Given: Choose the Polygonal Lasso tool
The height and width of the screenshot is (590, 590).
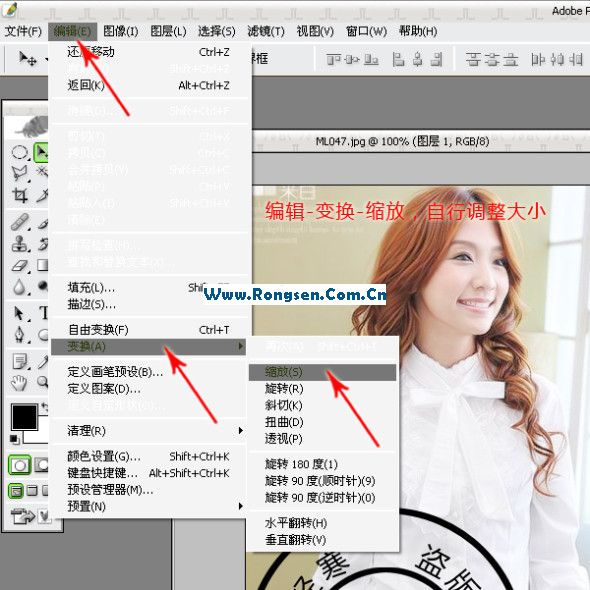Looking at the screenshot, I should [20, 173].
